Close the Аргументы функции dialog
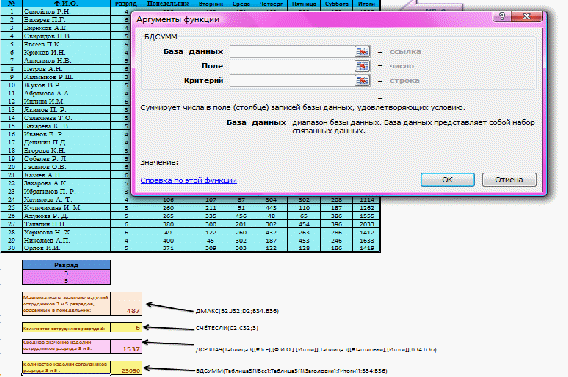 527,16
